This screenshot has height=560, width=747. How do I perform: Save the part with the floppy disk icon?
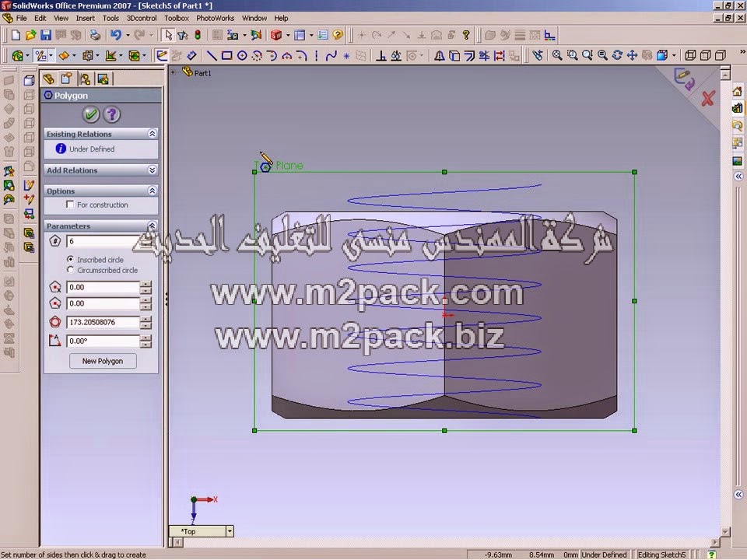pos(46,35)
